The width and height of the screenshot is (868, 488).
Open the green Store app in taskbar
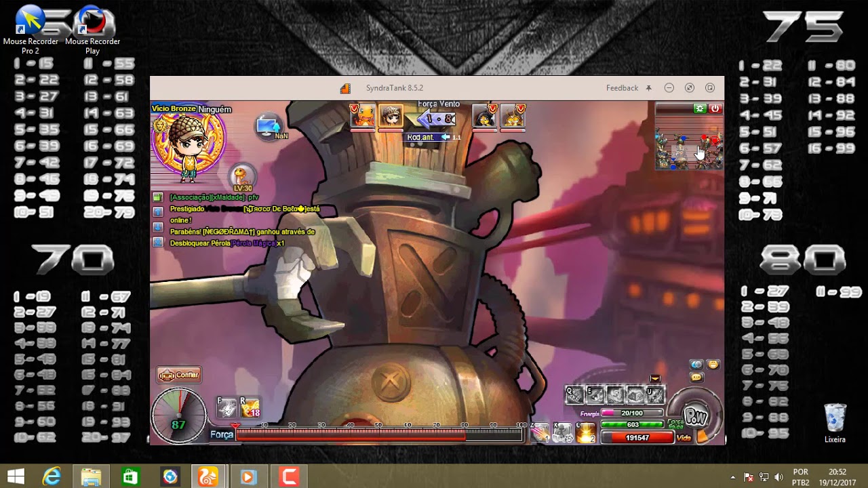pyautogui.click(x=130, y=477)
